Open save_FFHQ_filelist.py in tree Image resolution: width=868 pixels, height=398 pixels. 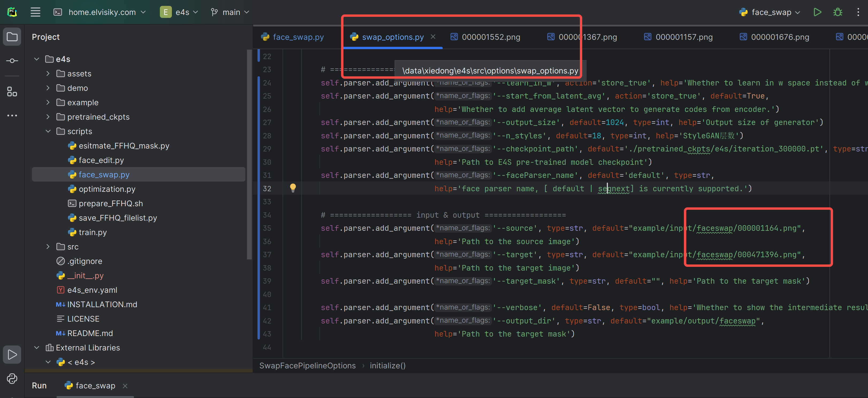pos(113,218)
